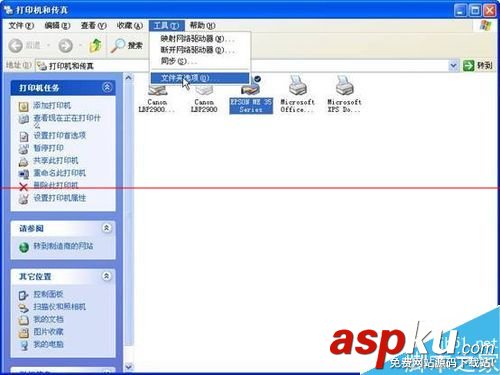500x375 pixels.
Task: Click sidebar scrollbar down arrow
Action: click(129, 367)
